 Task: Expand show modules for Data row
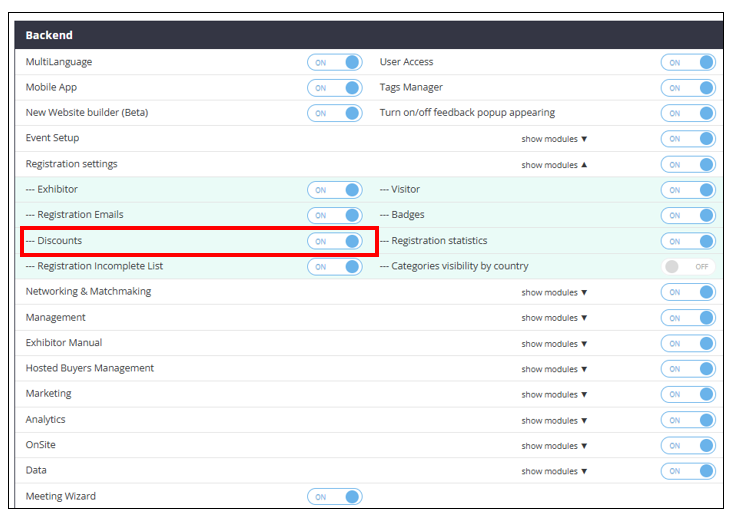(554, 471)
